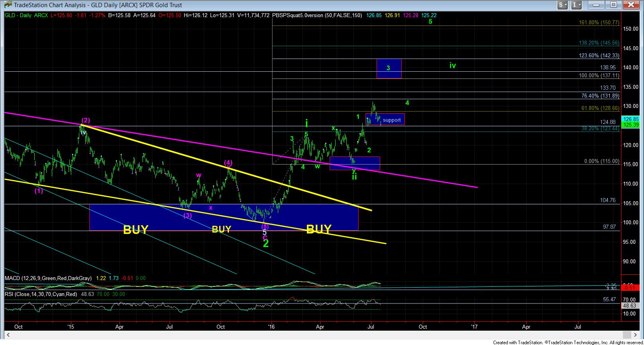Viewport: 644px width, 345px height.
Task: Click the 104.76 price level label
Action: coord(608,200)
